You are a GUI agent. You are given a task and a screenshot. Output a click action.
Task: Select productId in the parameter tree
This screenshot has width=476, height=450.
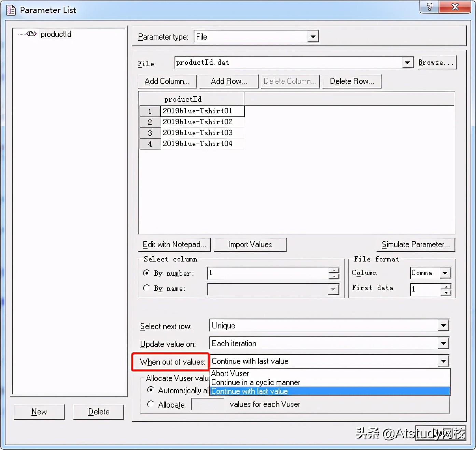pyautogui.click(x=56, y=34)
